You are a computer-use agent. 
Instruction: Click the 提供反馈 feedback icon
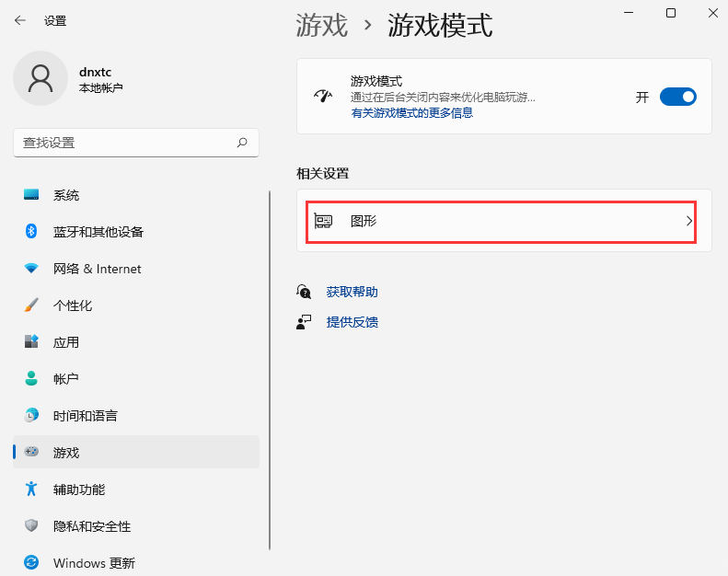pos(304,322)
